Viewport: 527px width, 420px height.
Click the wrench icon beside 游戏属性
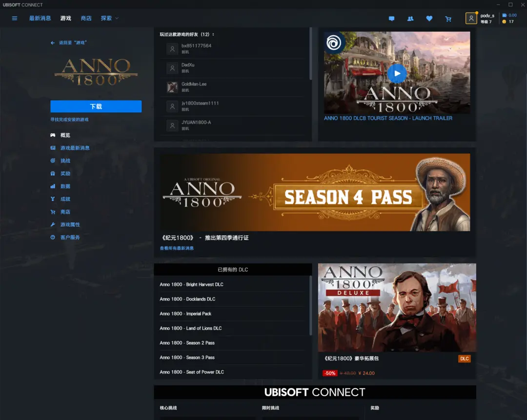click(53, 224)
